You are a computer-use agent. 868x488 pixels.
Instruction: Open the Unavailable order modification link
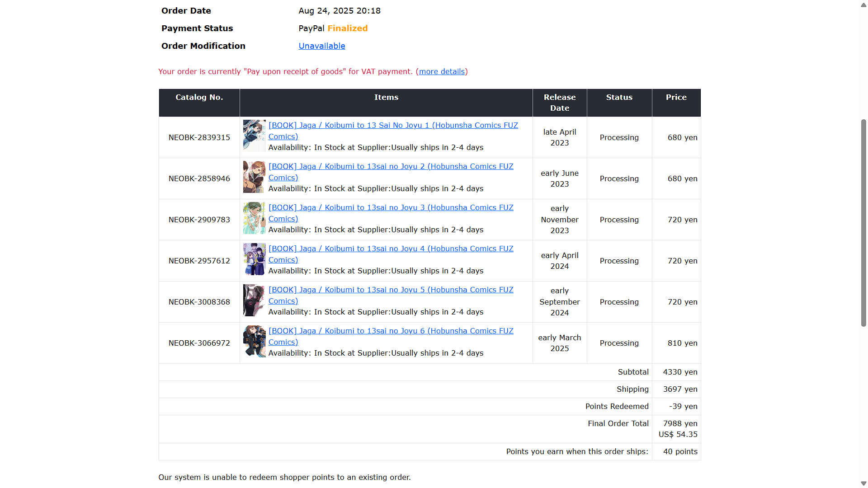pos(321,46)
